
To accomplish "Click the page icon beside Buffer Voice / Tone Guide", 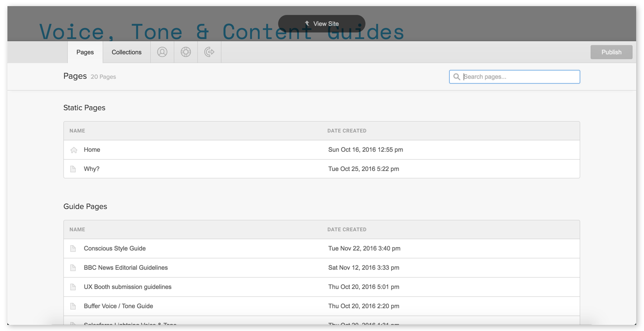I will (x=73, y=306).
